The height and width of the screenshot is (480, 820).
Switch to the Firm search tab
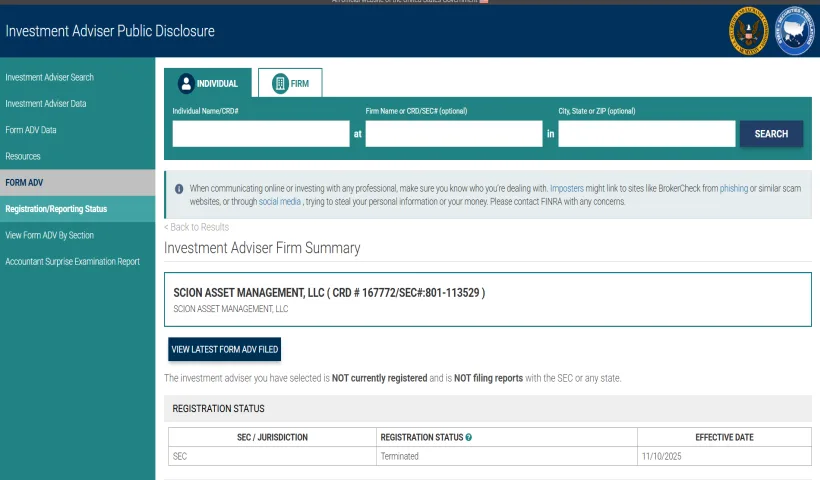[x=290, y=83]
